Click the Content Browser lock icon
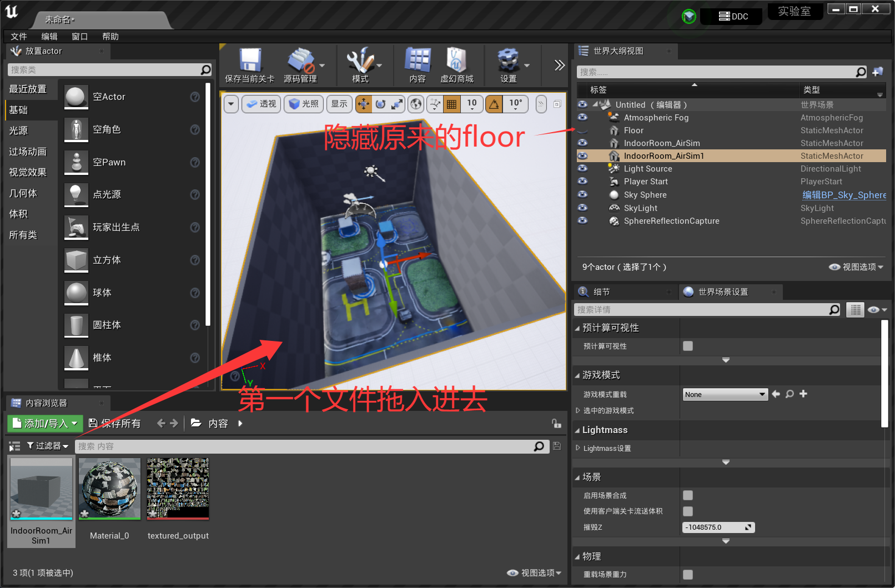Viewport: 895px width, 588px height. pos(556,424)
